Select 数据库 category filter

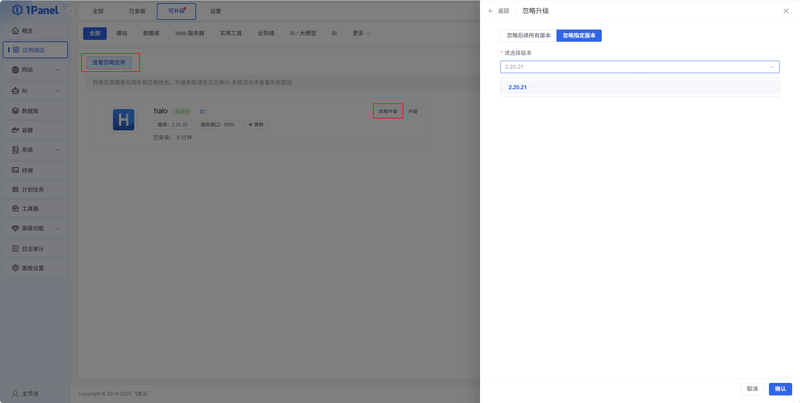tap(151, 33)
